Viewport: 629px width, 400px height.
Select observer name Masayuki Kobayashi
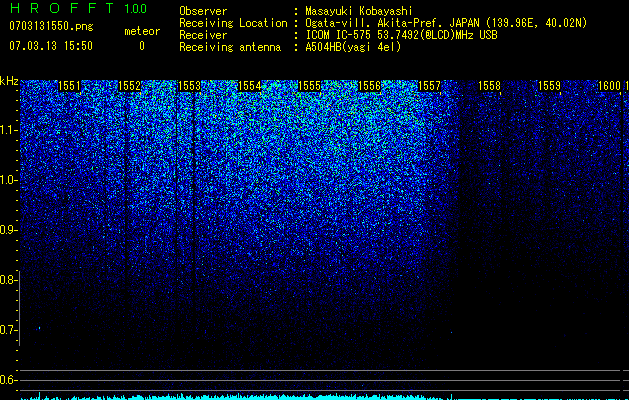[x=359, y=11]
